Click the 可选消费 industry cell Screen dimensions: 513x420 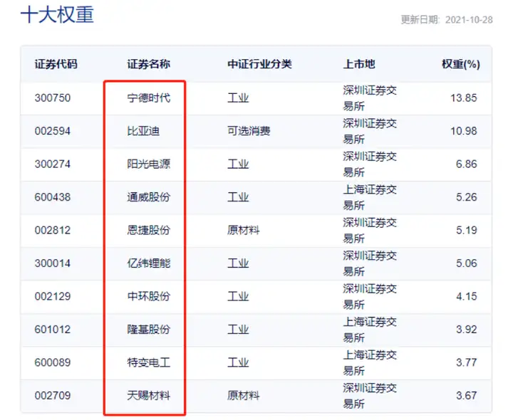pos(249,131)
